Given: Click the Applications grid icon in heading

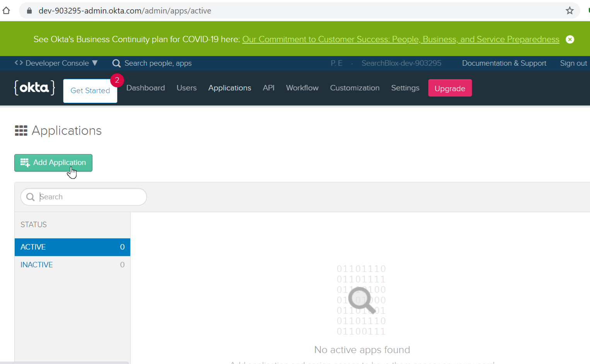Looking at the screenshot, I should 21,131.
